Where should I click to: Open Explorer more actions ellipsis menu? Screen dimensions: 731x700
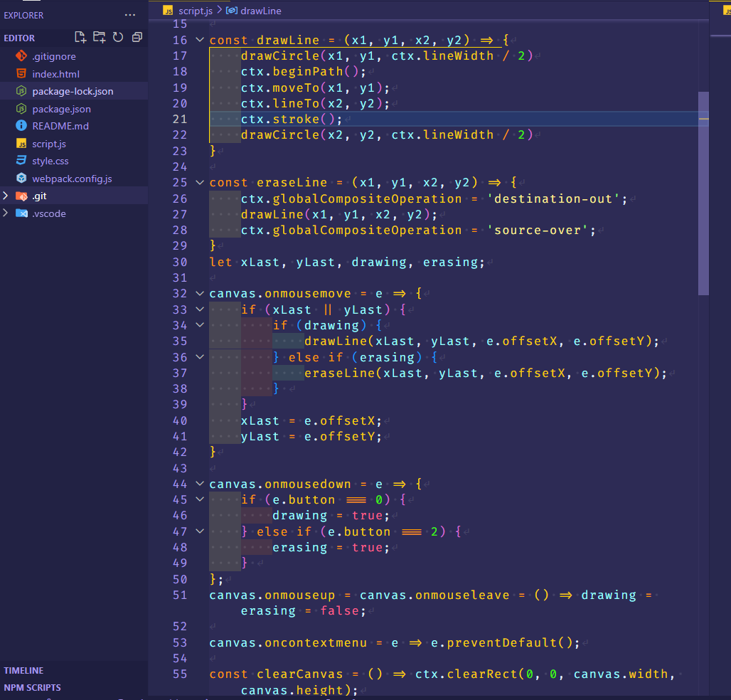coord(130,15)
